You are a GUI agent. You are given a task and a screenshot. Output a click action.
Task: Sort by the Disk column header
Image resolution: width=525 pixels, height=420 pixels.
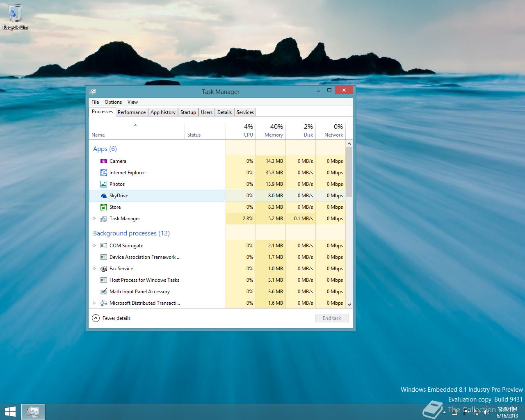(x=301, y=131)
